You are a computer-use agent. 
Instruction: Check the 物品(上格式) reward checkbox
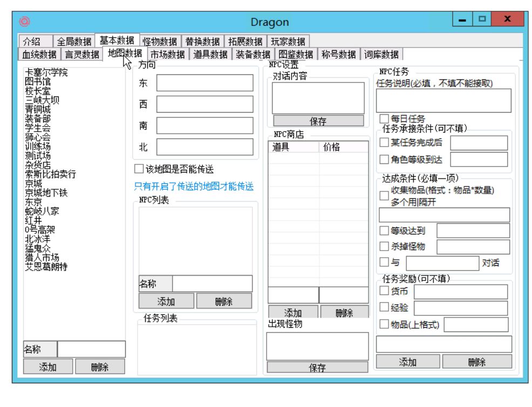pos(384,324)
